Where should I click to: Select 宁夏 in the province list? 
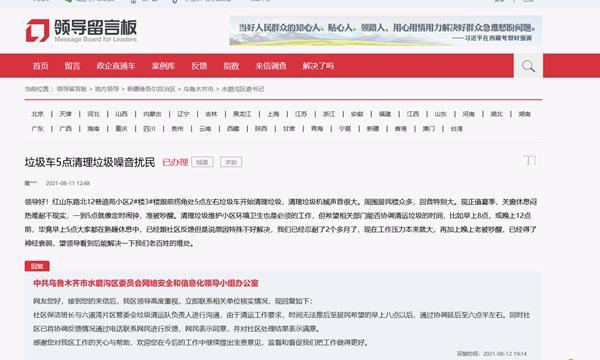[345, 129]
